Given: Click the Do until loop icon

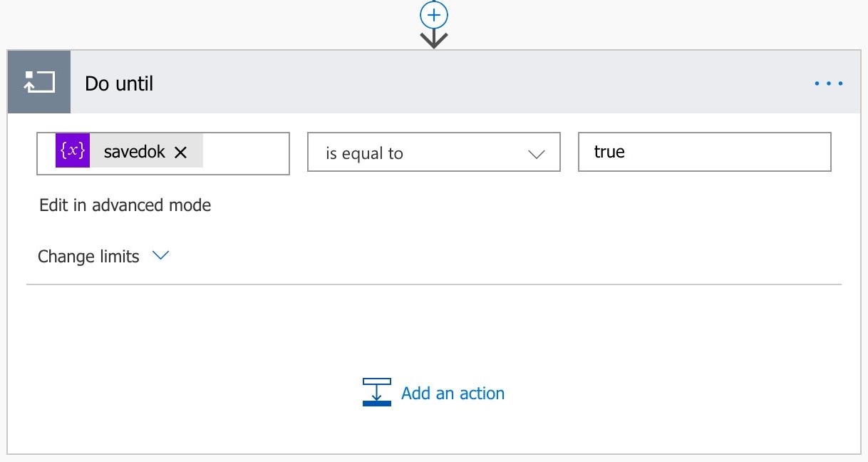Looking at the screenshot, I should 39,82.
